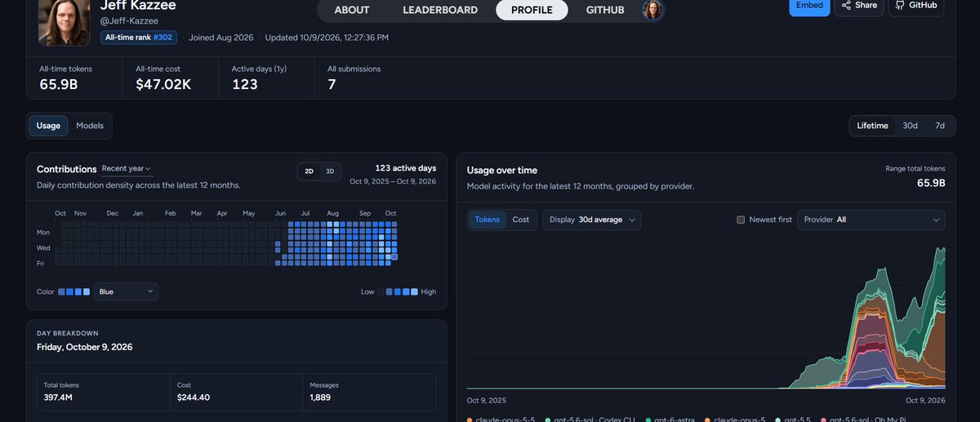Switch contributions view to 3D
Screen dimensions: 980x422
(330, 171)
